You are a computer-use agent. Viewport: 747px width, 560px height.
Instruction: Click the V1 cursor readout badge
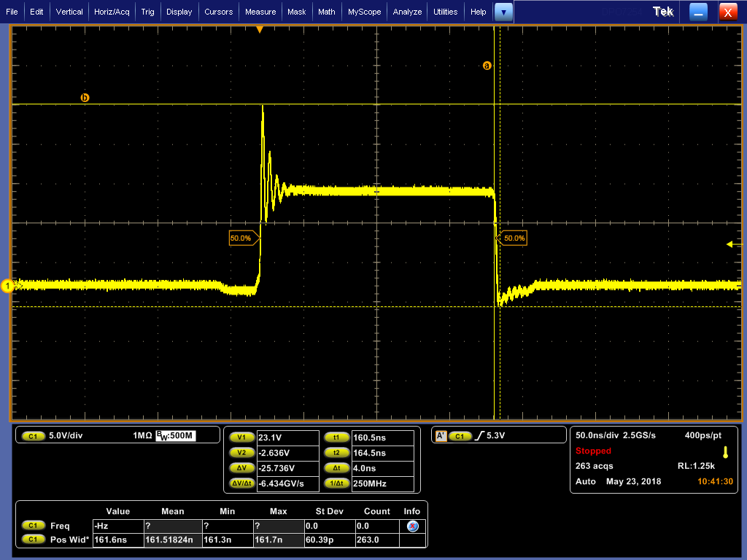pyautogui.click(x=241, y=437)
